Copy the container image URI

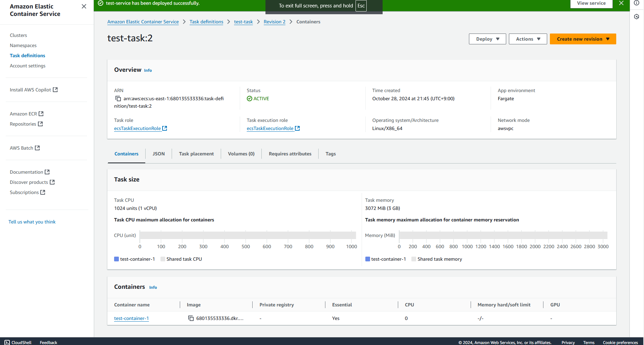tap(191, 318)
